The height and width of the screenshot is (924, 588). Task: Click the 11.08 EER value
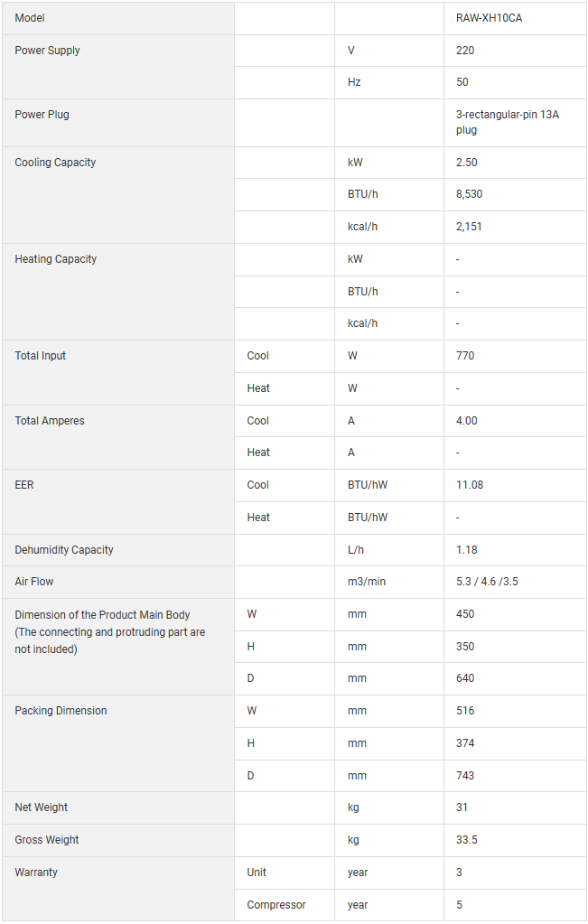470,485
